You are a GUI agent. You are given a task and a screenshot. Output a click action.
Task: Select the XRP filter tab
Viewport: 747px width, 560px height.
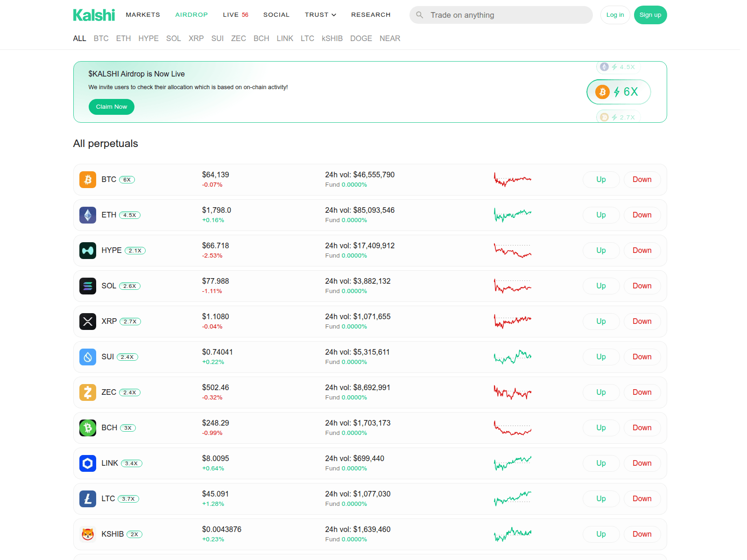point(196,38)
